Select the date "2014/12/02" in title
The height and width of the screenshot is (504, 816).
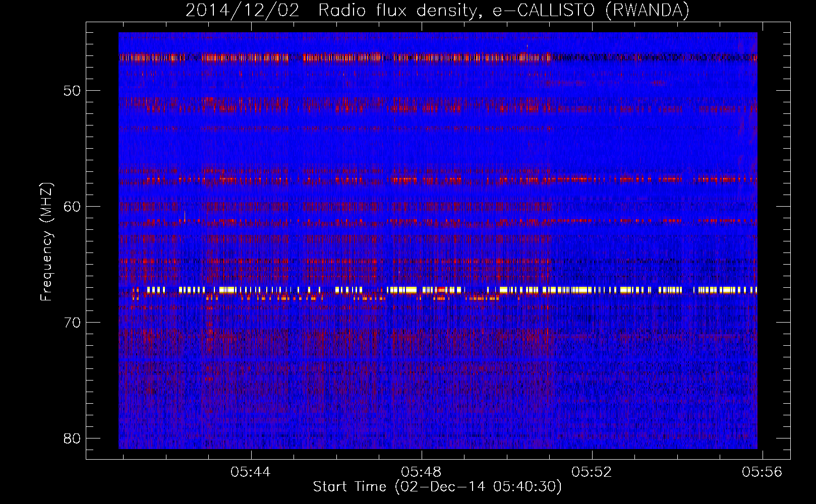click(x=243, y=10)
